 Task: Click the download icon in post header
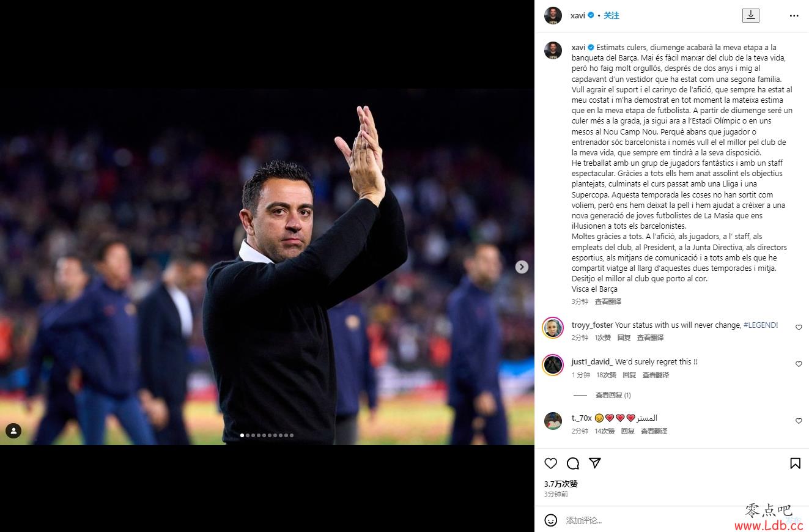[750, 15]
